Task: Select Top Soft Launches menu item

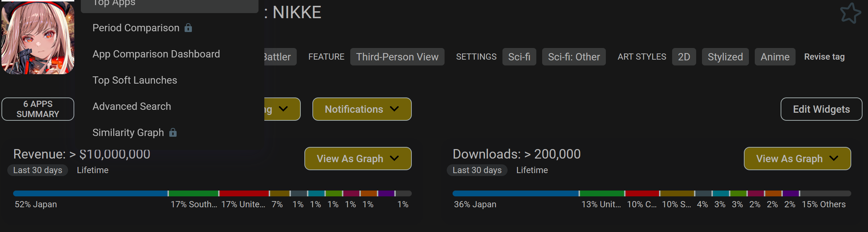Action: 135,80
